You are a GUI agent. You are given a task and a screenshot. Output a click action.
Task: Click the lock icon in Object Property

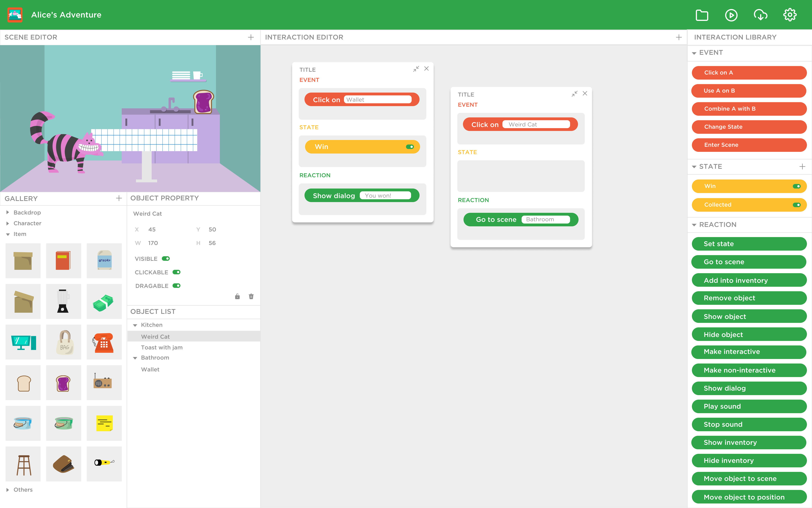tap(237, 296)
